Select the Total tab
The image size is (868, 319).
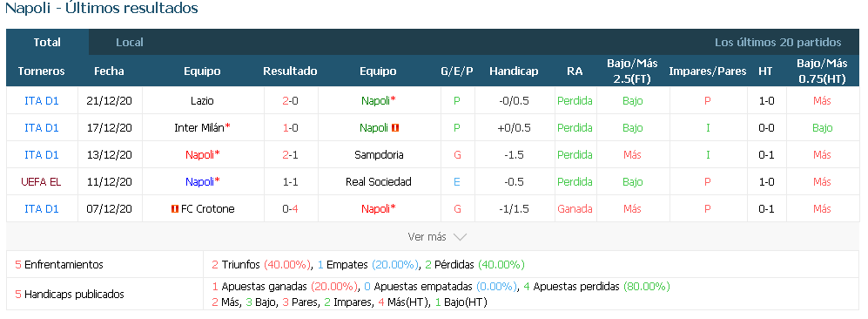coord(47,42)
